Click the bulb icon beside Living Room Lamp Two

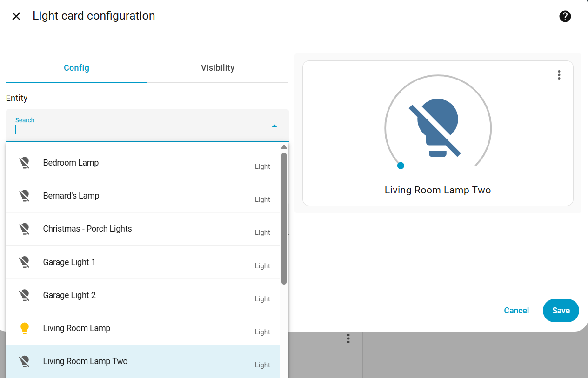[24, 361]
